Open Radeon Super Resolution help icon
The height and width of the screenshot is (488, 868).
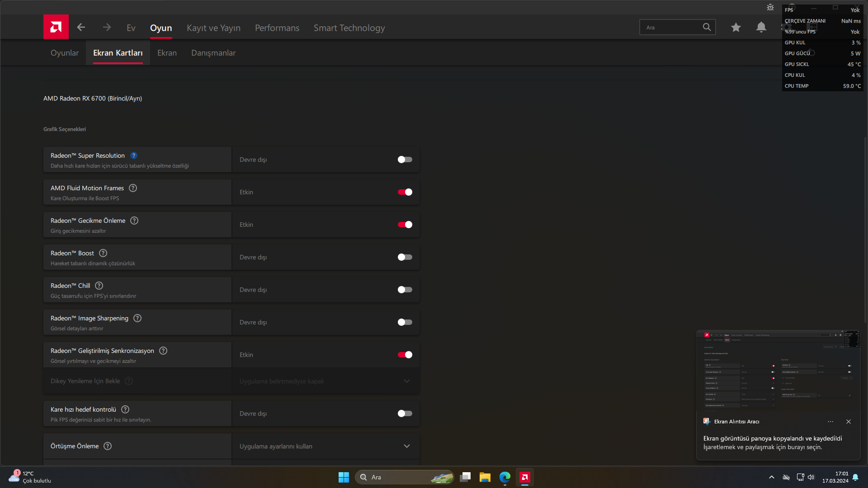point(134,155)
